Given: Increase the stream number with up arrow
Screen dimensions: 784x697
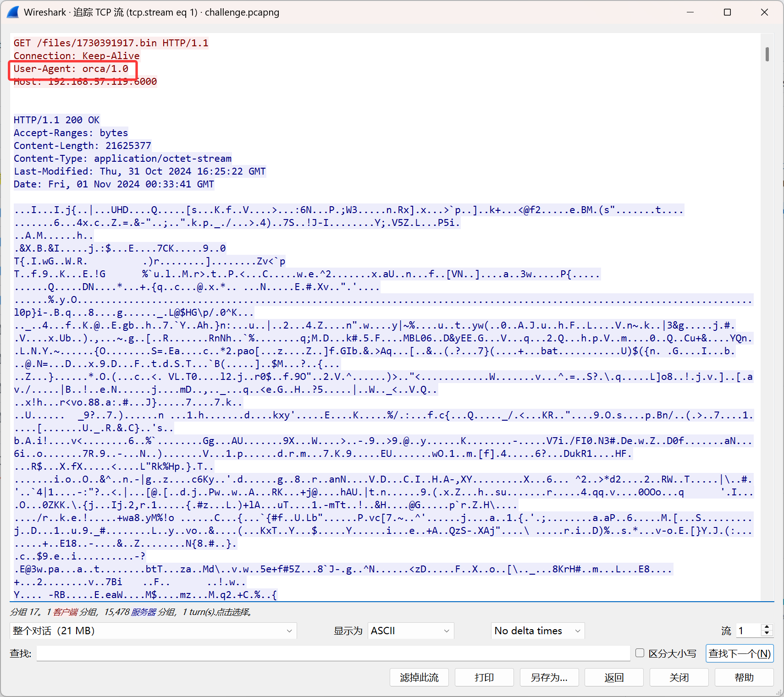Looking at the screenshot, I should coord(767,627).
